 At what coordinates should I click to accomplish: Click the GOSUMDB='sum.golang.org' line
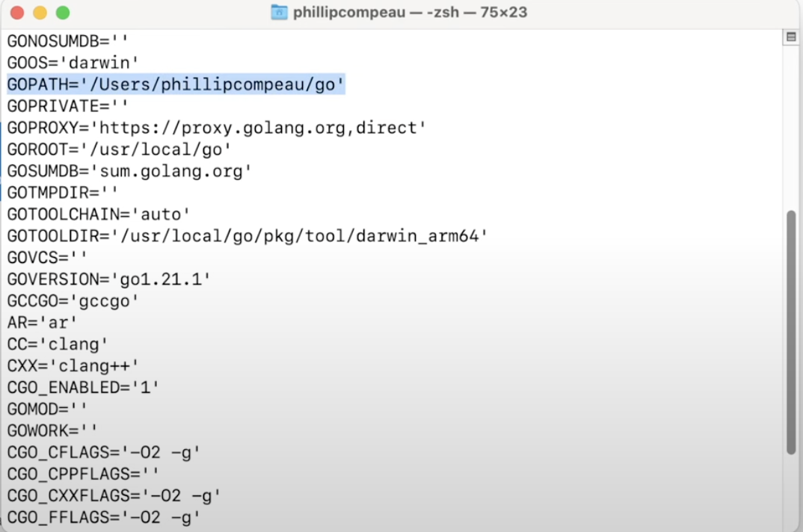129,170
